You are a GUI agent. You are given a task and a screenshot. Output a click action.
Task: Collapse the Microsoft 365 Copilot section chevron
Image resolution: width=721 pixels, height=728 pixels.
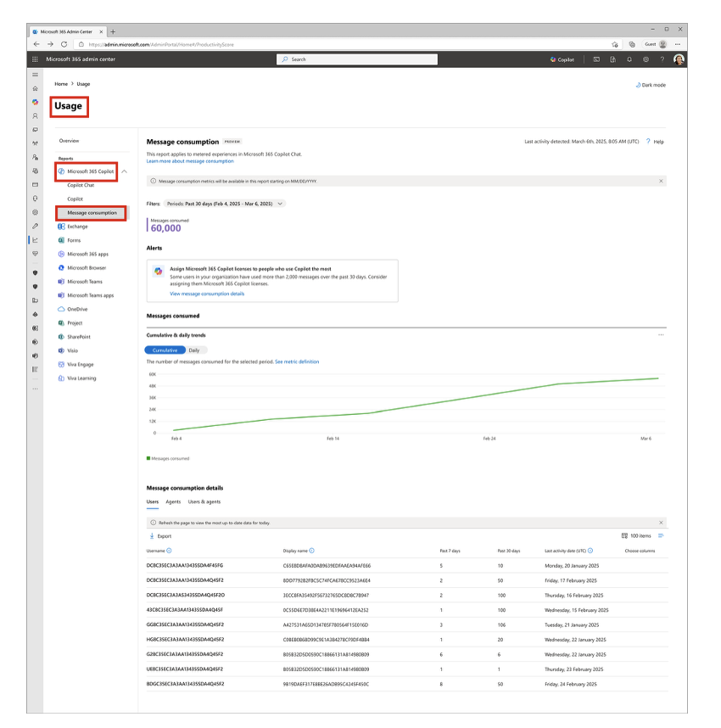(x=125, y=171)
